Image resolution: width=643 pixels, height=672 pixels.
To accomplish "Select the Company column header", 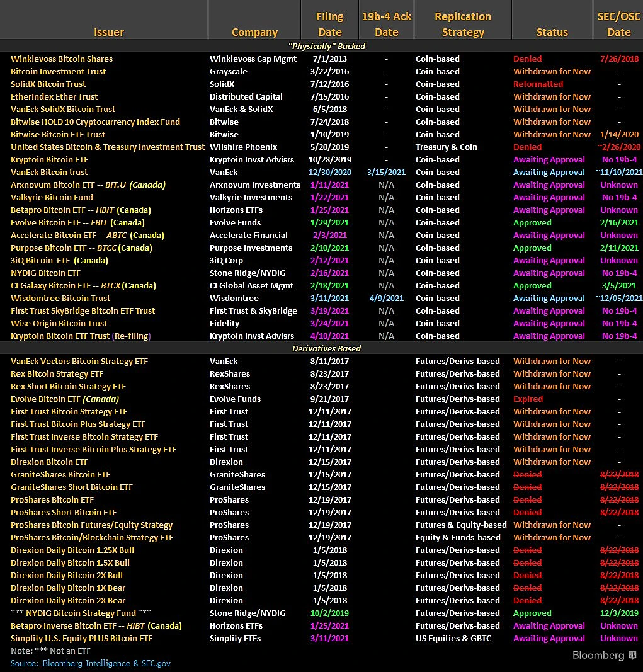I will coord(254,32).
